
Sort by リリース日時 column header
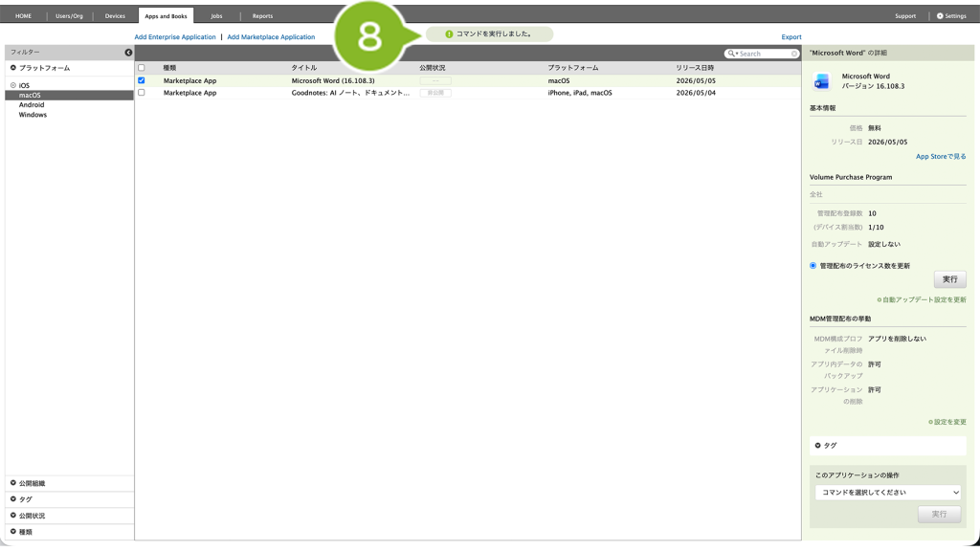[x=695, y=68]
